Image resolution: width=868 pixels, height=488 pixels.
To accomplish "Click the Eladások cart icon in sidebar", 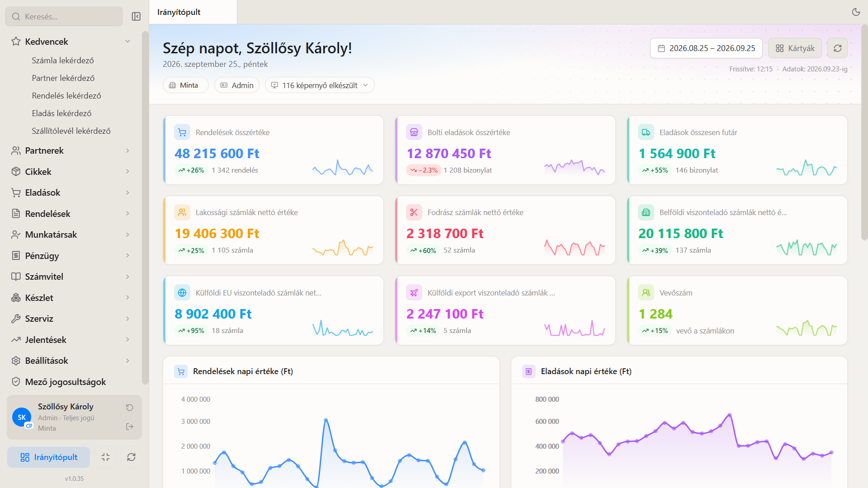I will tap(16, 192).
